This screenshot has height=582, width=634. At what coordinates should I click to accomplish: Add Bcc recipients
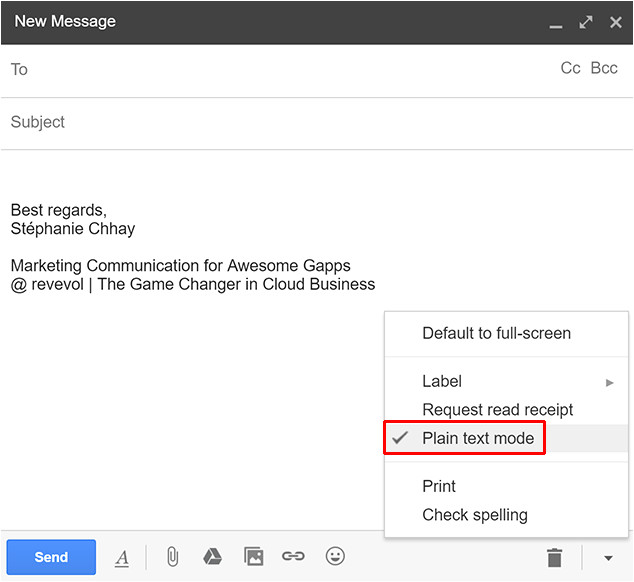click(604, 68)
